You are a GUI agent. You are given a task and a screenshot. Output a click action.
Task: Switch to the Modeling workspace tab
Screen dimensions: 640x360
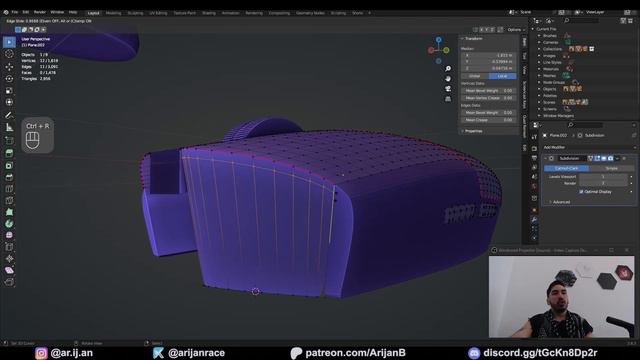pyautogui.click(x=113, y=13)
